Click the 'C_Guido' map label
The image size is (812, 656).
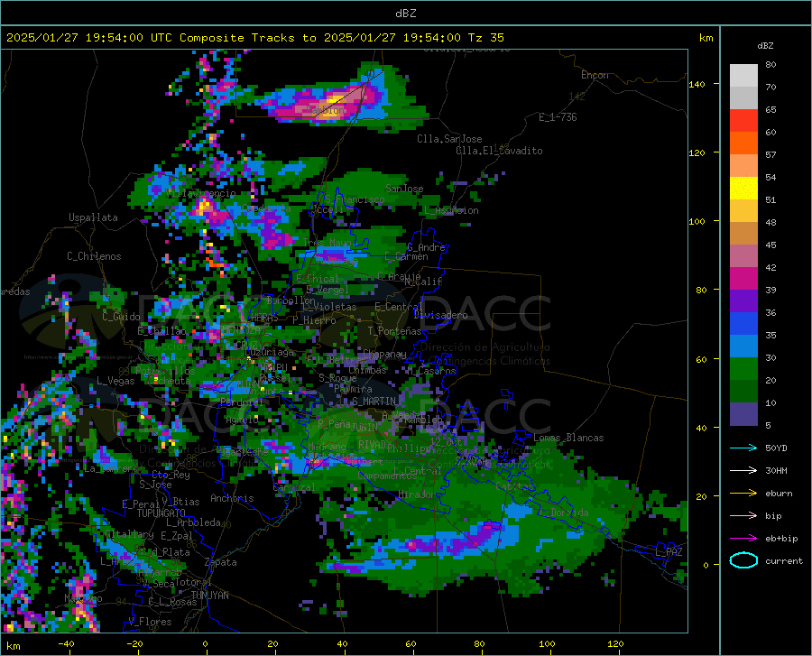pos(121,317)
